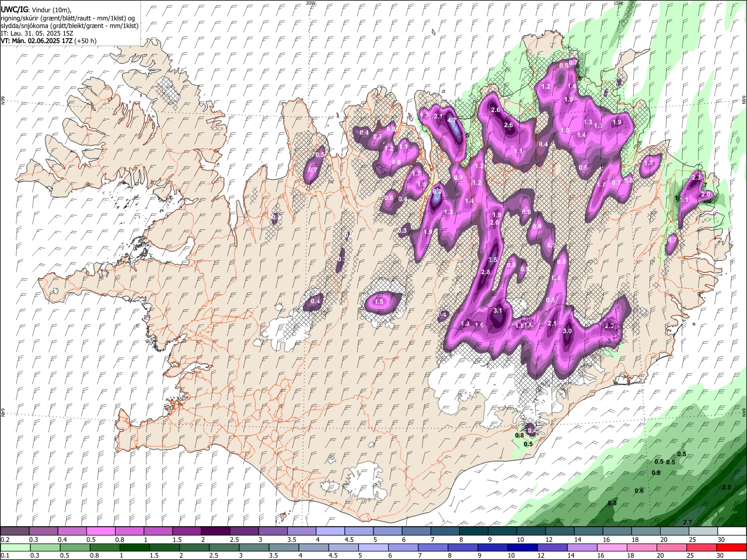Select the light grey 25–30 swatch in the top legend row

[x=703, y=531]
